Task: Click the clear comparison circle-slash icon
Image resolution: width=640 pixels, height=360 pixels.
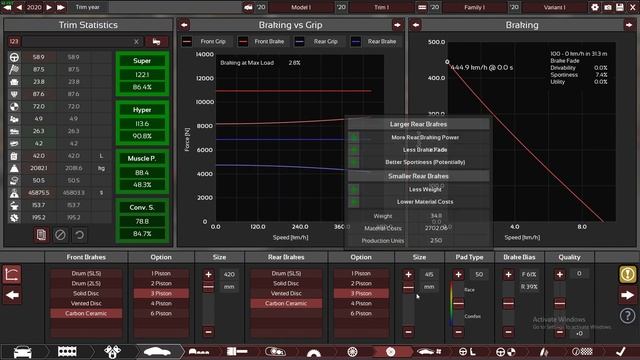Action: [60, 235]
